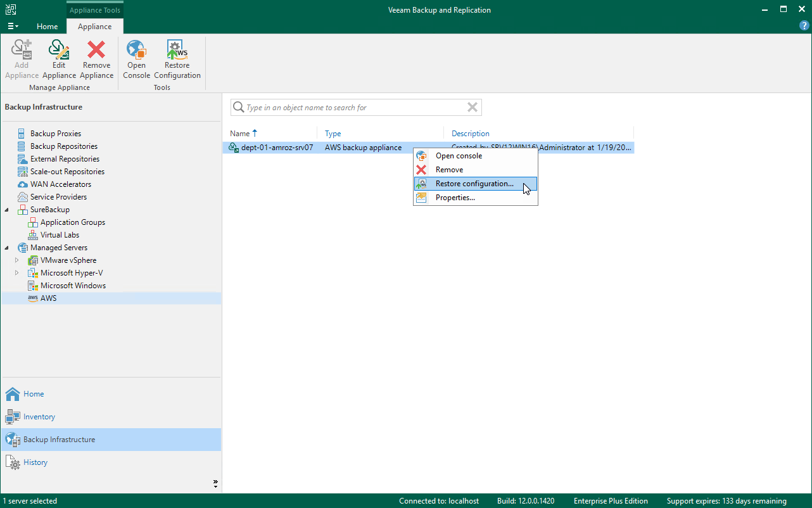Open Console using the Tools ribbon icon

point(136,57)
